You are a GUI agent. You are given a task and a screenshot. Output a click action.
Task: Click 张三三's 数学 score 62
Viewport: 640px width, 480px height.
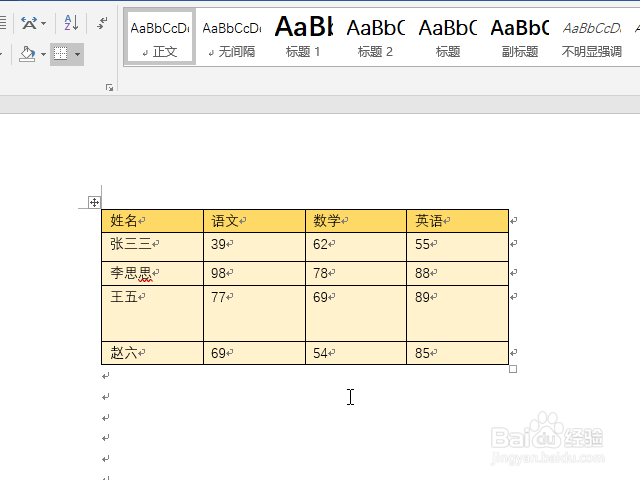(356, 247)
